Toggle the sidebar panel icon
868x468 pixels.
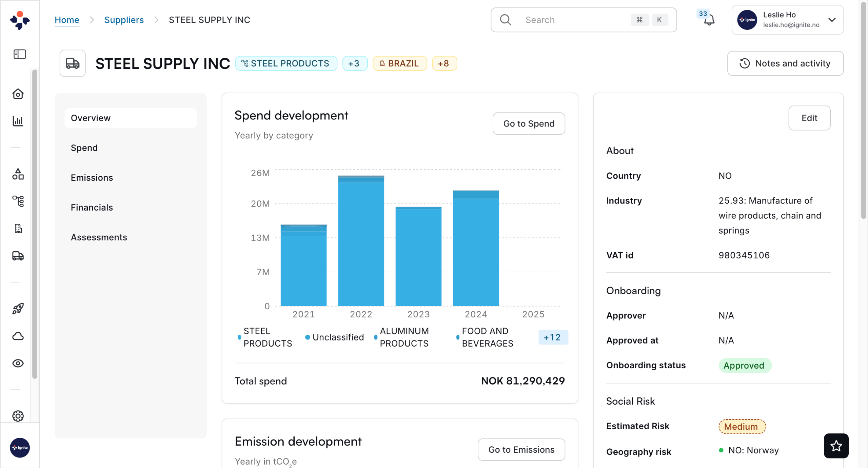tap(20, 54)
